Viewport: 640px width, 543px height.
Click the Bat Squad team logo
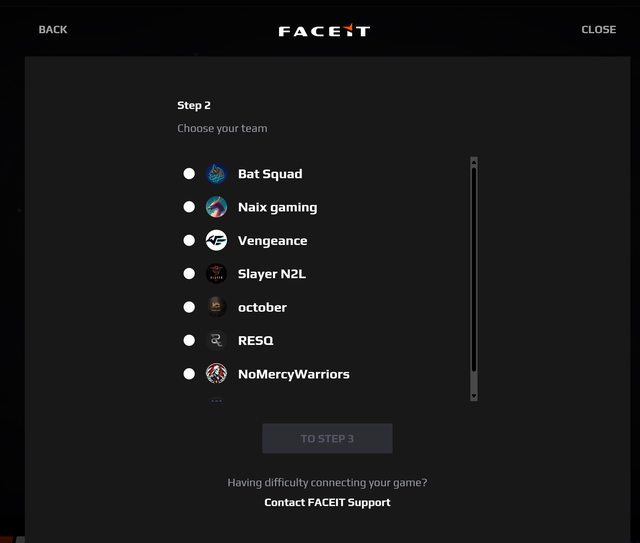point(216,174)
